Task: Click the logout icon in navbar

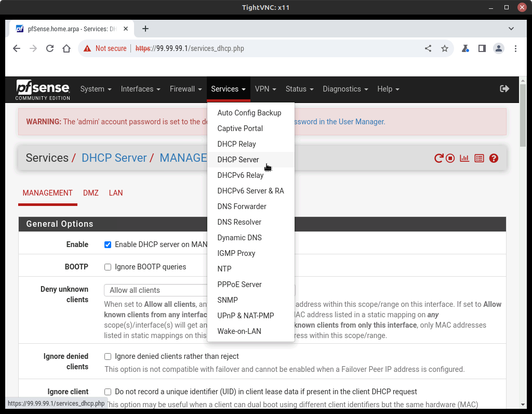Action: 504,89
